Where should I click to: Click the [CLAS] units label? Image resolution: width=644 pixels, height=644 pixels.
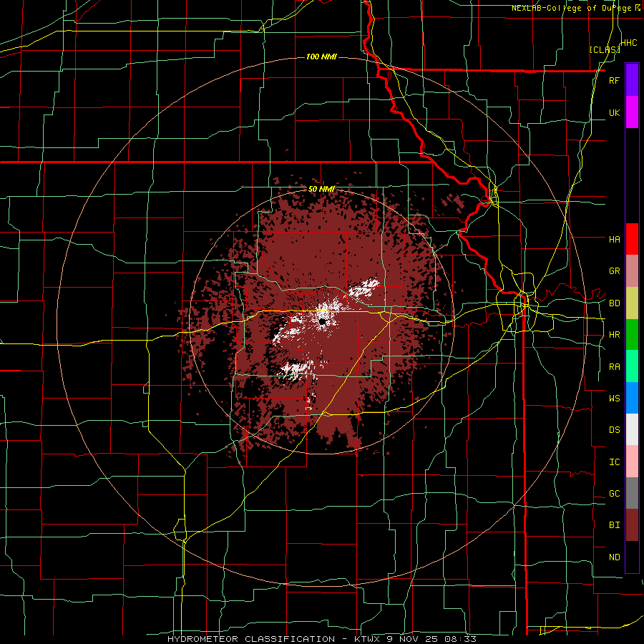[x=605, y=49]
